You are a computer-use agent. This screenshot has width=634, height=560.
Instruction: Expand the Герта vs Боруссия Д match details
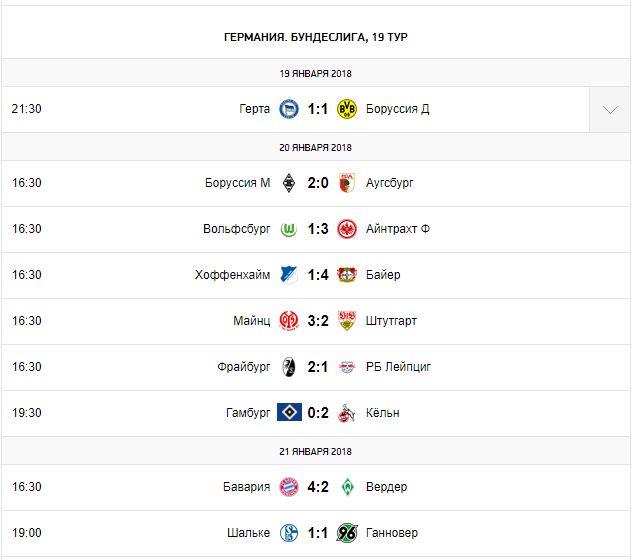610,109
